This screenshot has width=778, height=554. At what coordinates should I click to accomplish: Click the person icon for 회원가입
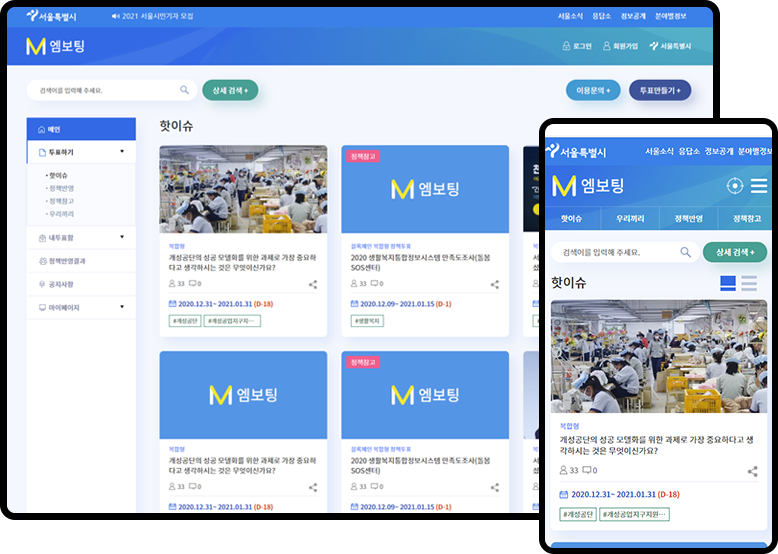point(606,46)
